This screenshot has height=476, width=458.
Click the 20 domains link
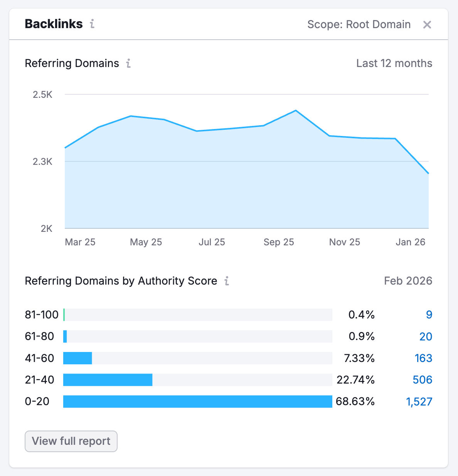[426, 337]
